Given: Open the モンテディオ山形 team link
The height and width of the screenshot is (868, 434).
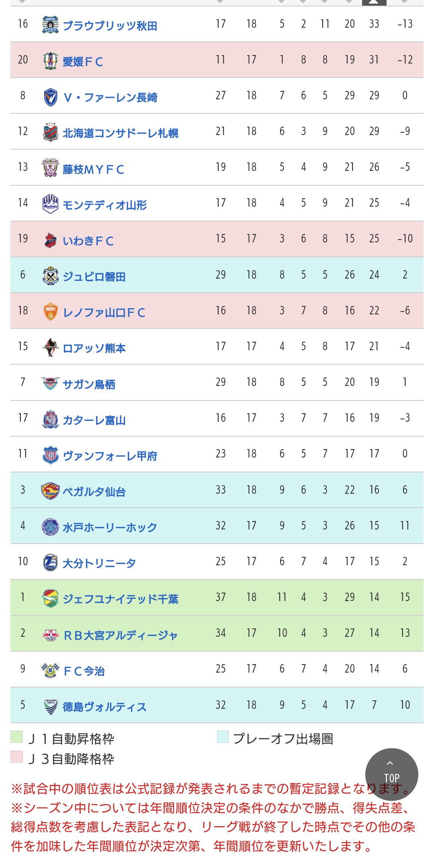Looking at the screenshot, I should [x=104, y=205].
